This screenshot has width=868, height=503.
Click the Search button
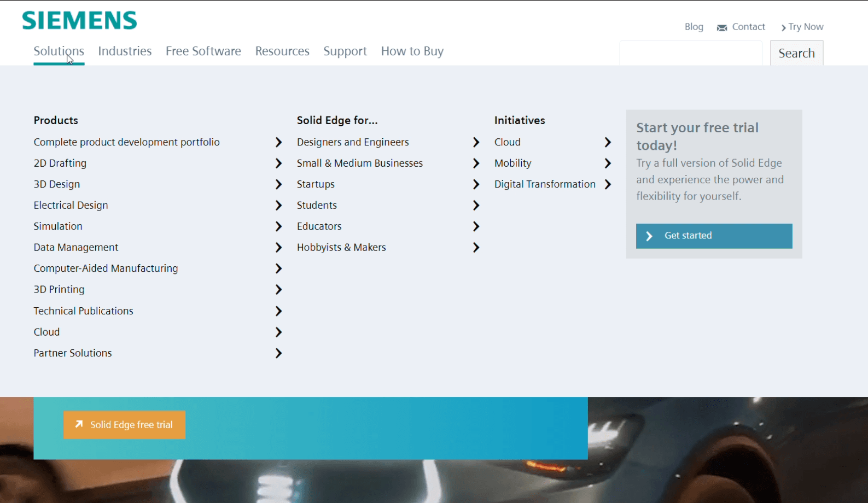[x=797, y=53]
